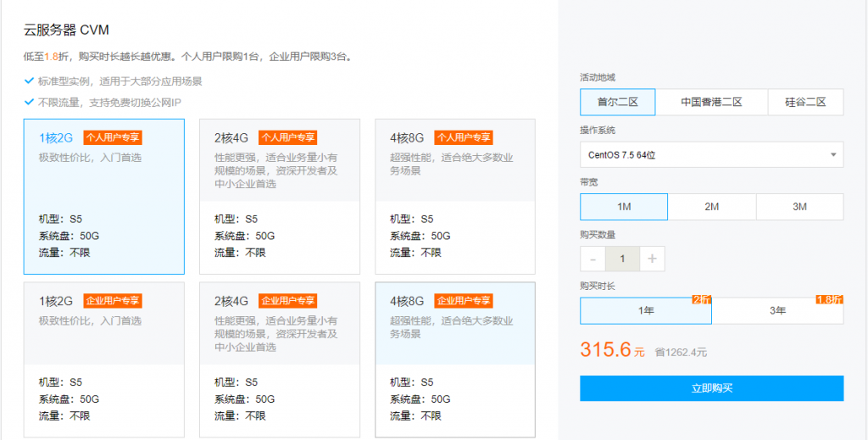Click checkmark icon beside 不限流量
Viewport: 868px width, 440px height.
(x=30, y=102)
